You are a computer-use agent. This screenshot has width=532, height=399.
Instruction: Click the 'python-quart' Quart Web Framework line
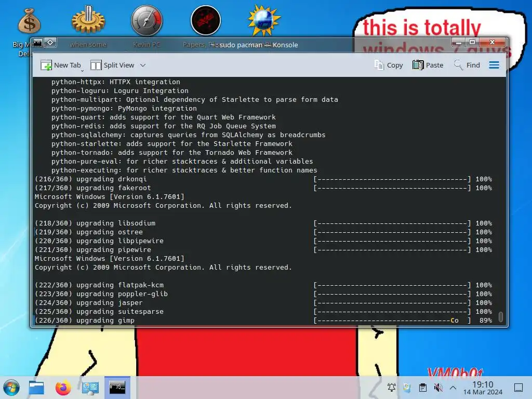coord(164,117)
